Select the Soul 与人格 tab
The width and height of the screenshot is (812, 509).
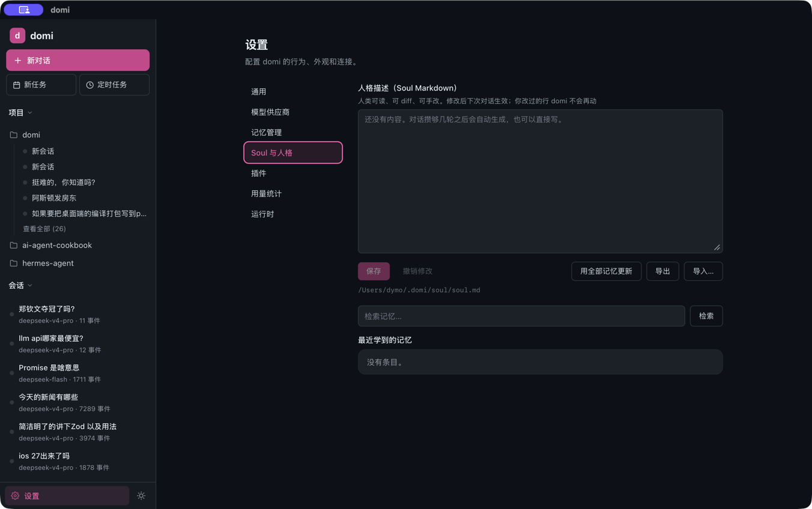[x=293, y=152]
